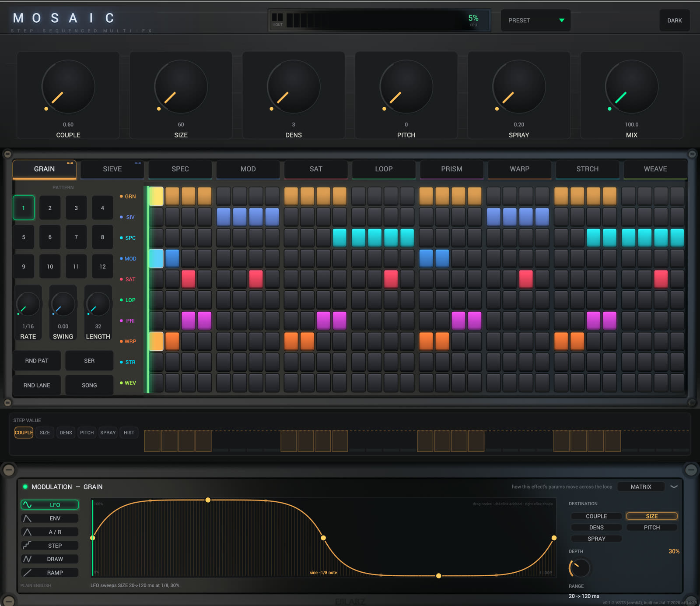Click the red dot beside SAT lane
Image resolution: width=700 pixels, height=606 pixels.
(121, 279)
